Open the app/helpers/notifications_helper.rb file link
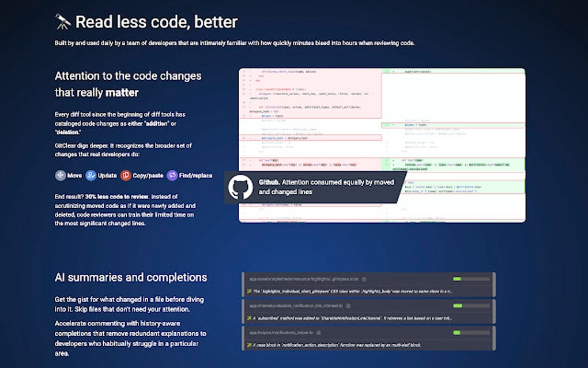Viewport: 588px width, 368px height. pos(280,332)
